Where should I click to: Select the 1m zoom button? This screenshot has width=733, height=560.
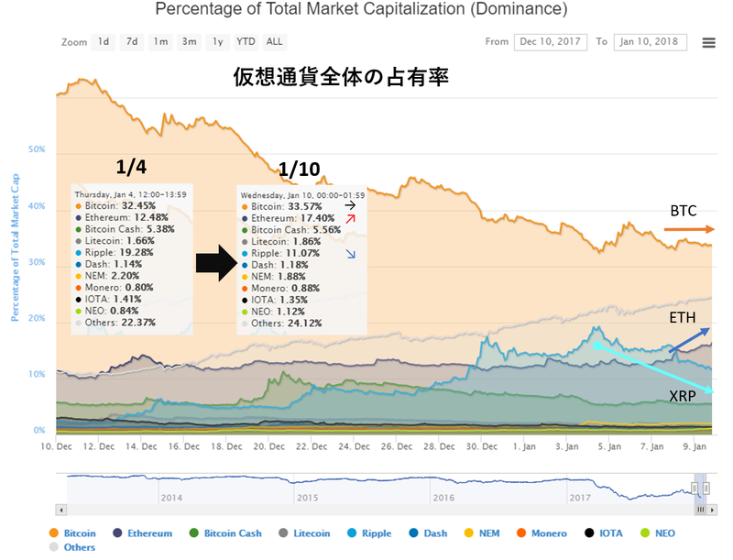click(160, 42)
